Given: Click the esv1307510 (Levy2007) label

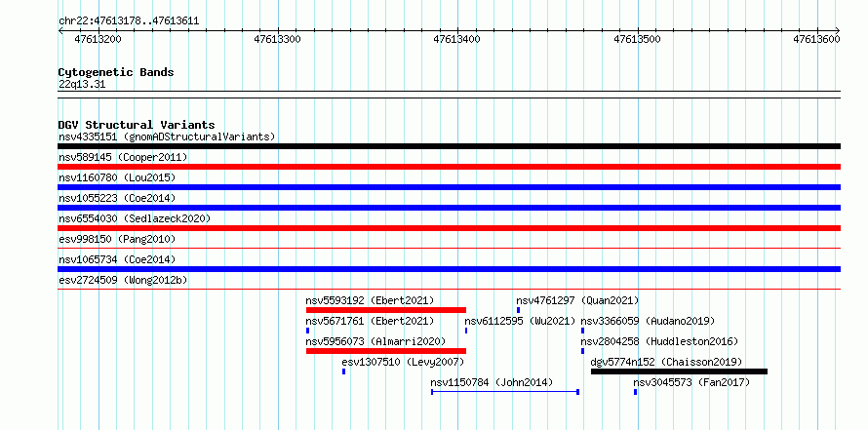Looking at the screenshot, I should pos(403,362).
